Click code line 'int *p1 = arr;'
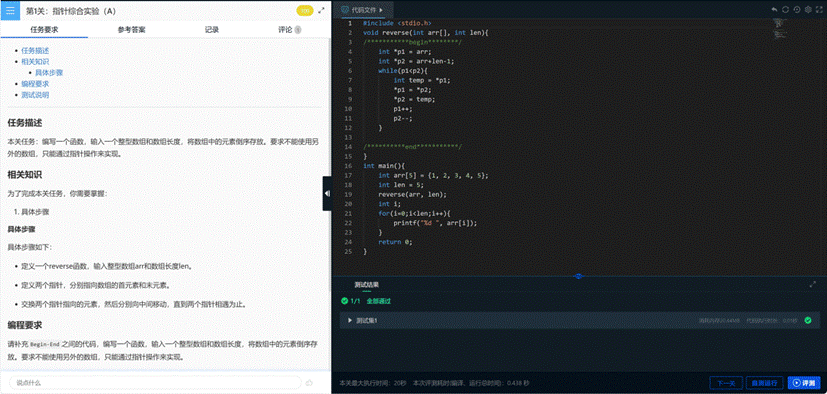Viewport: 827px width, 394px height. [405, 52]
